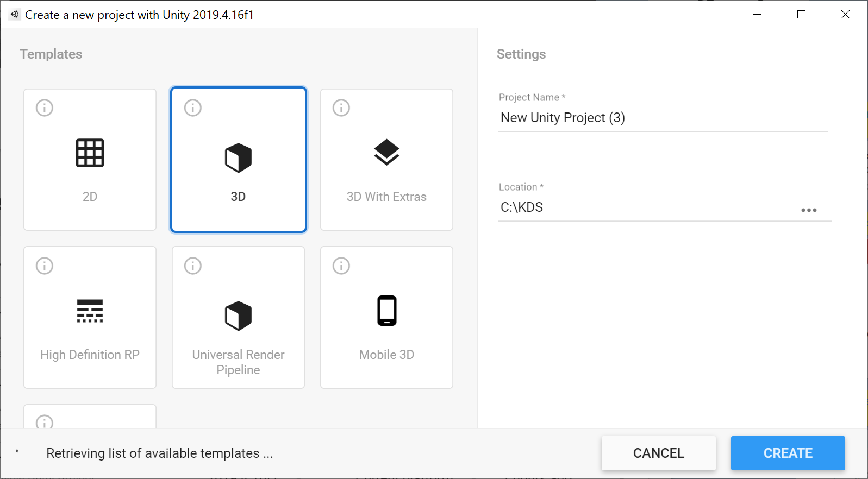
Task: Click the Universal Render Pipeline label
Action: [238, 362]
